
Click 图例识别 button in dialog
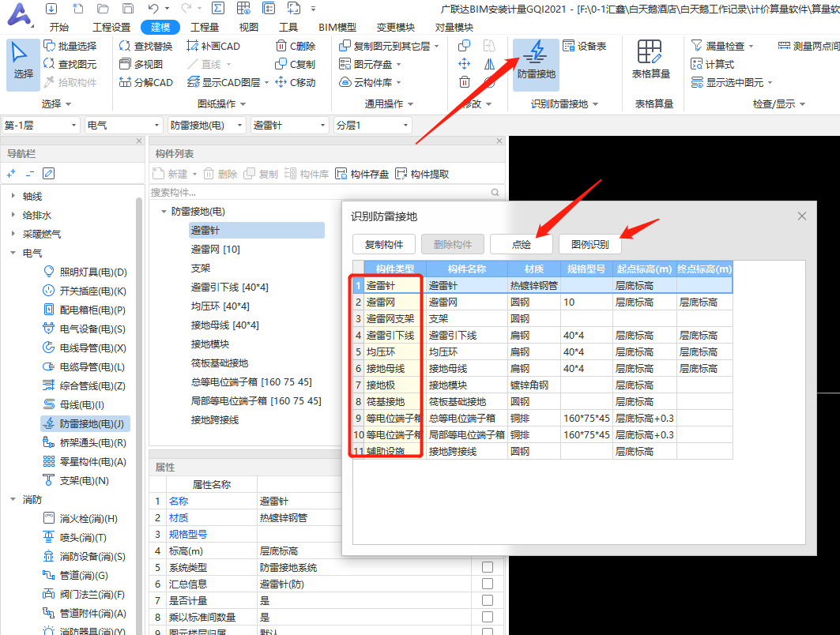click(x=590, y=244)
